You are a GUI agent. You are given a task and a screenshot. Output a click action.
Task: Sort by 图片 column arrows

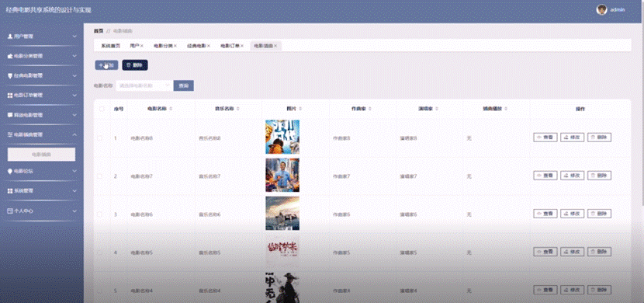click(300, 109)
